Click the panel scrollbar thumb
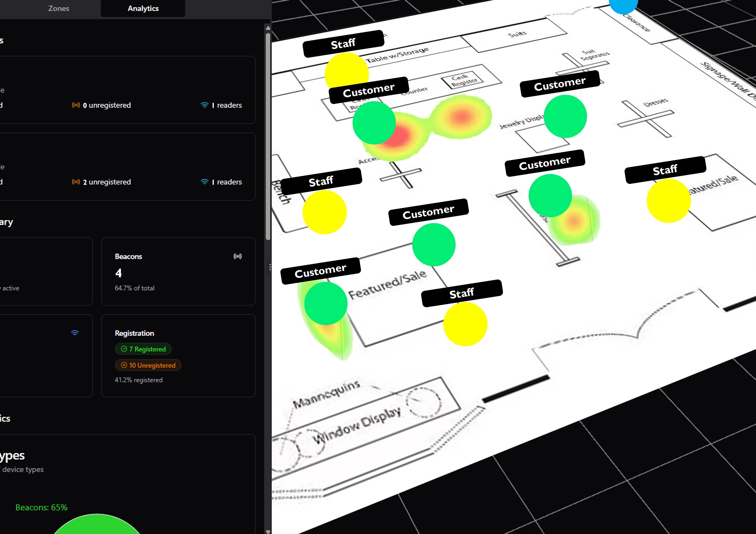The height and width of the screenshot is (534, 756). [268, 137]
